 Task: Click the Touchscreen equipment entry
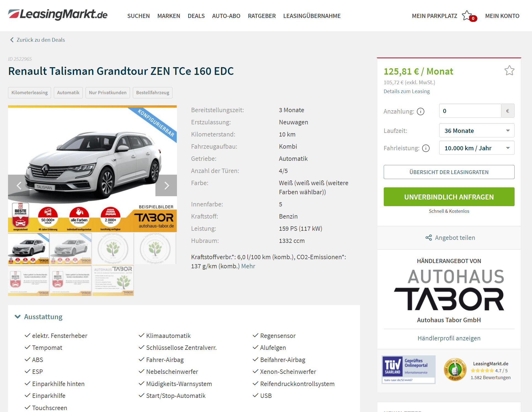point(50,408)
